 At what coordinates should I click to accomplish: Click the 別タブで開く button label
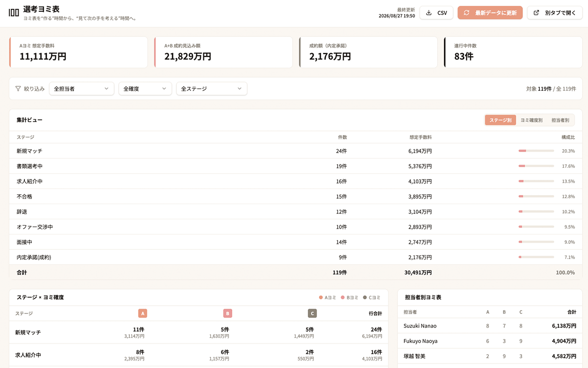(x=561, y=13)
